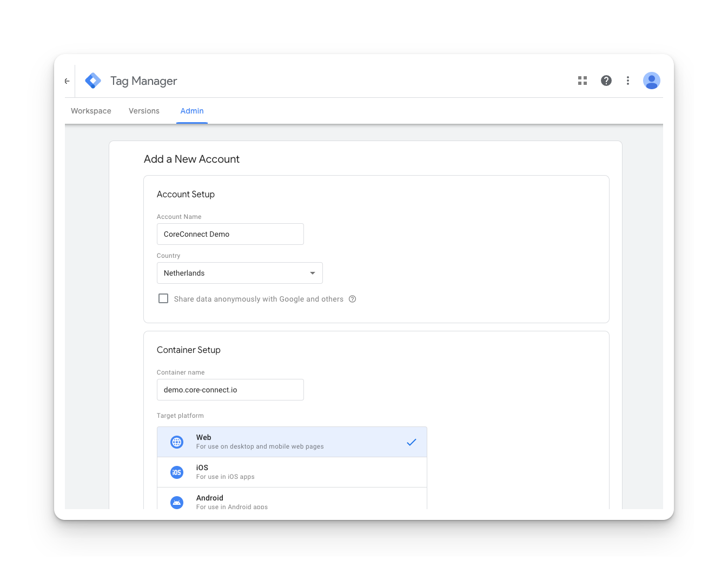Open the Versions tab

click(144, 111)
